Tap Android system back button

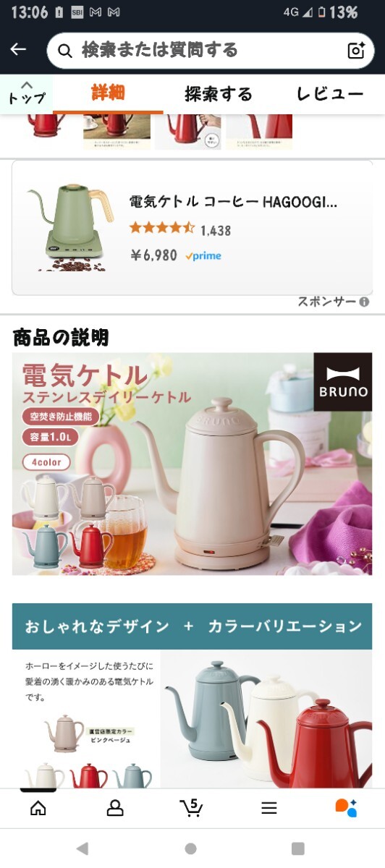click(82, 848)
